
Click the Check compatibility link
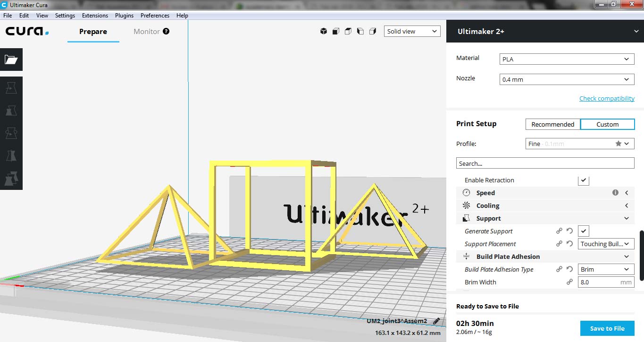pyautogui.click(x=607, y=98)
